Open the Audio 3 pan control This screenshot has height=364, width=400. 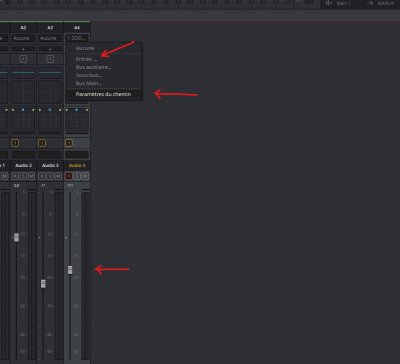point(50,121)
